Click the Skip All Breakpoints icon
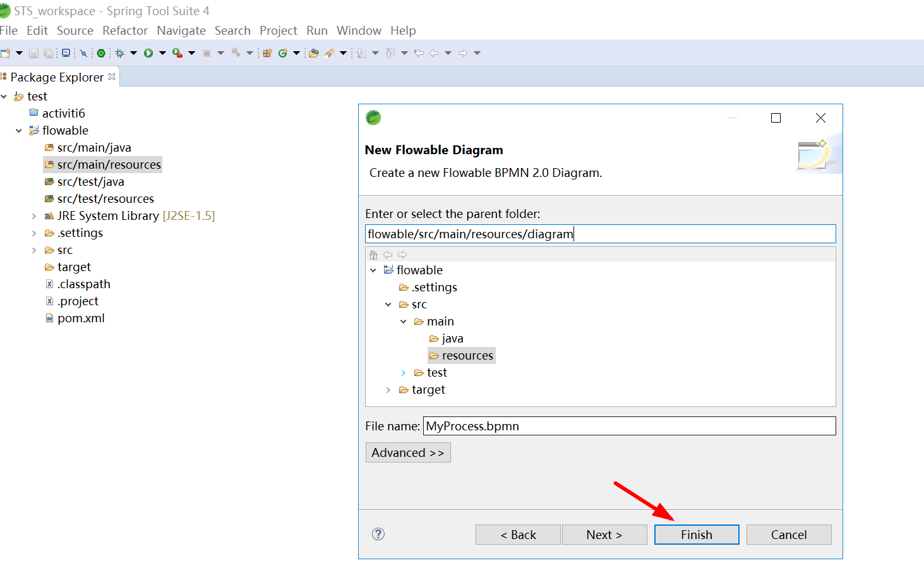 [x=83, y=53]
